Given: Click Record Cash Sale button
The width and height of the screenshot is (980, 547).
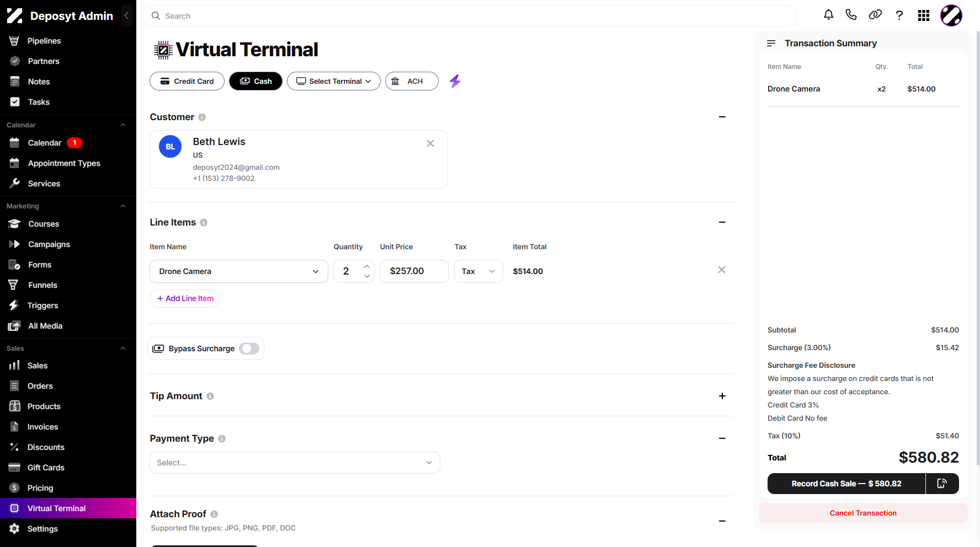Looking at the screenshot, I should tap(846, 484).
